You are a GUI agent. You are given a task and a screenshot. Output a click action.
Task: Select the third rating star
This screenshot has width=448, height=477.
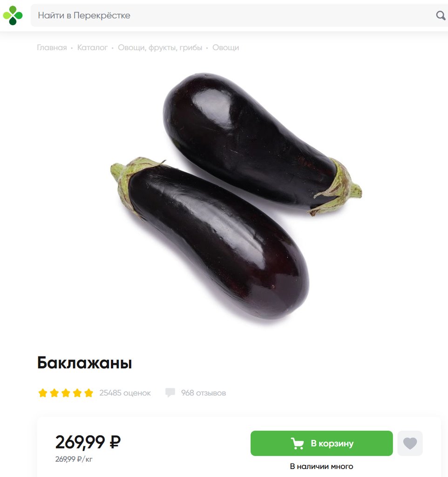tap(66, 393)
